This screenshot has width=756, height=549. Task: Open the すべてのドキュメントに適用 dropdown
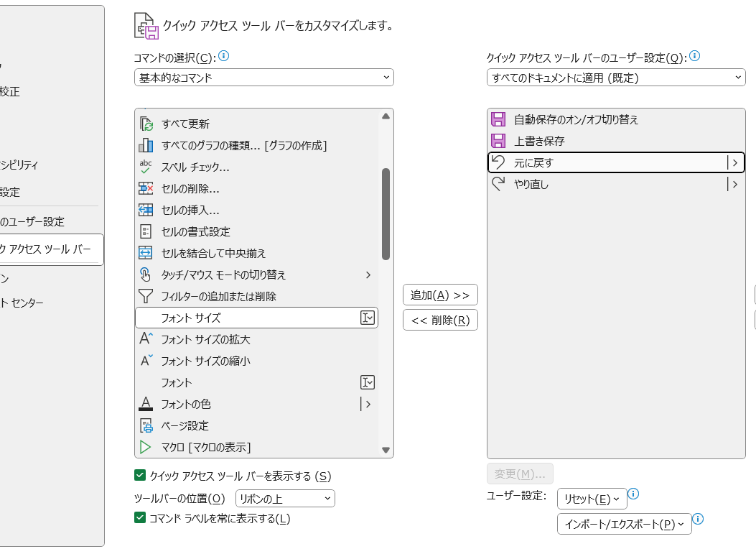point(616,77)
